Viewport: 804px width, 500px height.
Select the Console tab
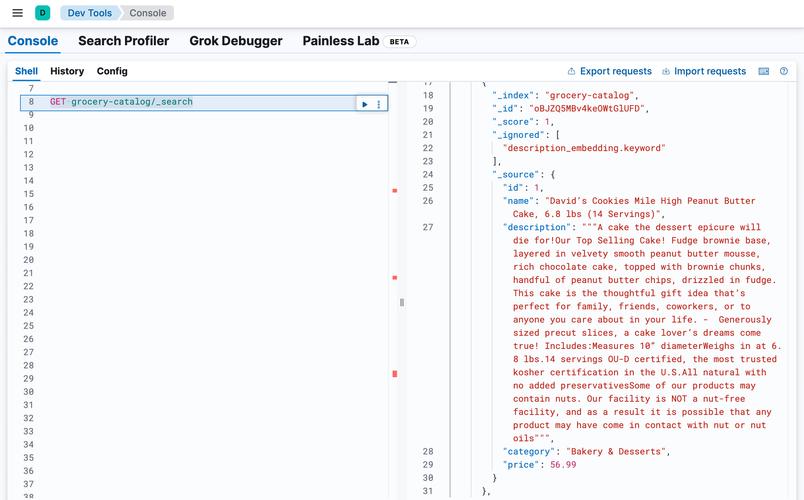(x=33, y=41)
